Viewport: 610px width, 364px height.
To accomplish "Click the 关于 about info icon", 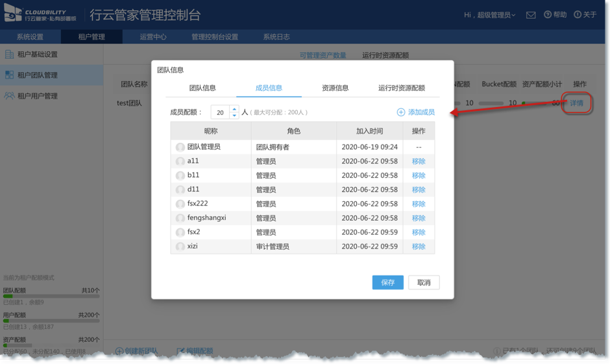I will pos(578,15).
